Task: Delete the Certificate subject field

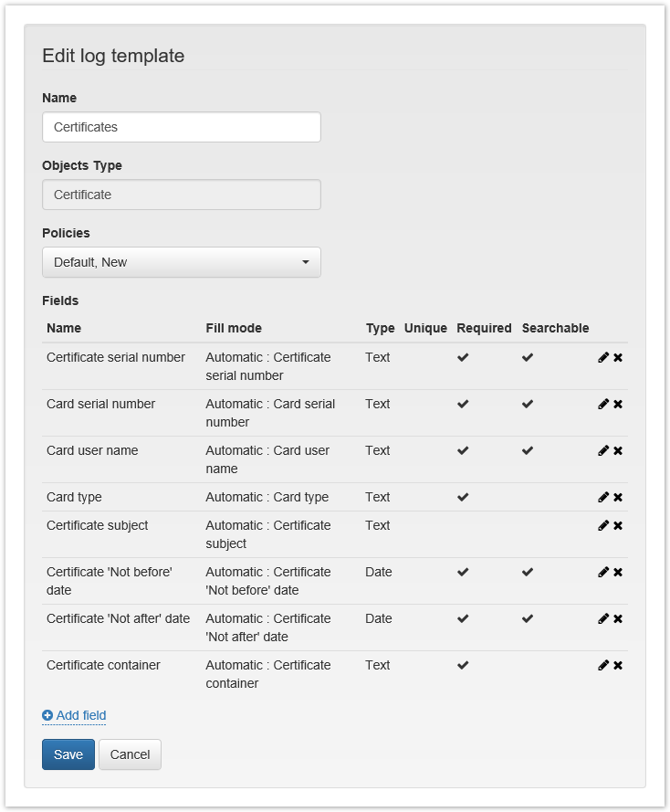Action: [x=618, y=526]
